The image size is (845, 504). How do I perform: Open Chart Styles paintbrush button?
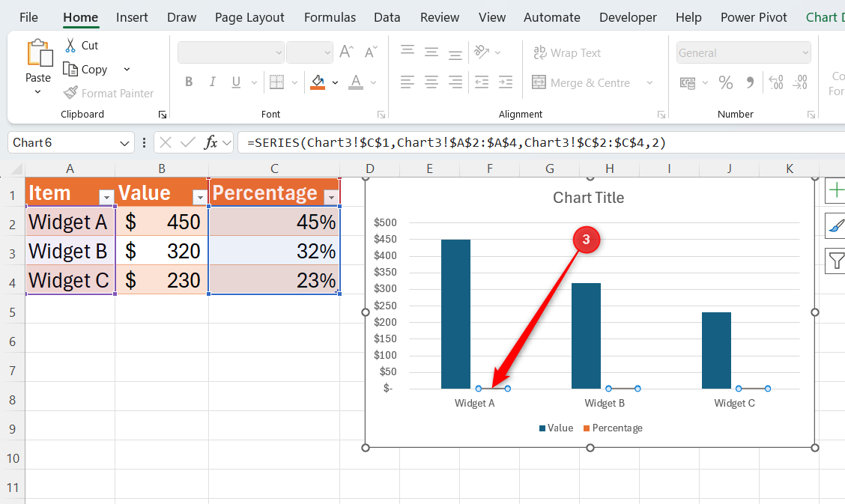[835, 225]
